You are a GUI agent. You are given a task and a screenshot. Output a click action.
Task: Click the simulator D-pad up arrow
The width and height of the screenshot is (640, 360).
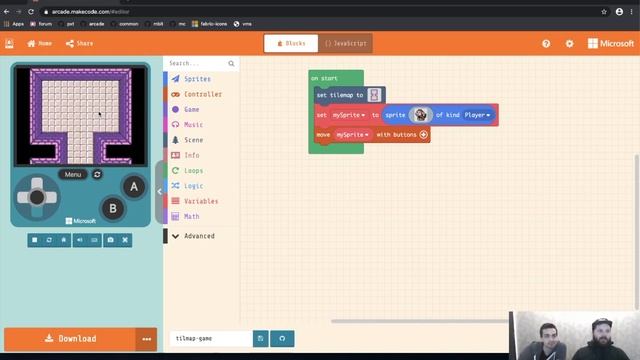click(37, 183)
